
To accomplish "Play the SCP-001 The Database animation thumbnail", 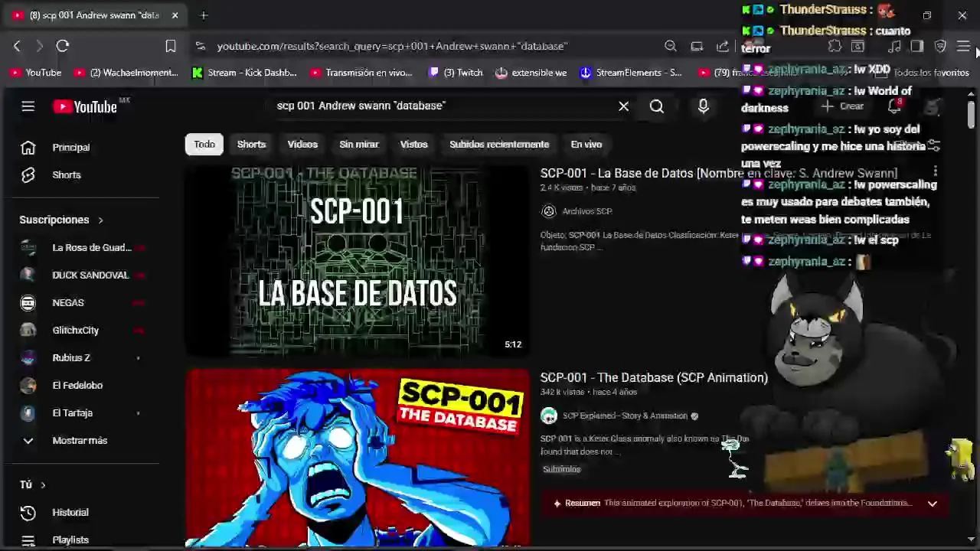I will click(357, 459).
